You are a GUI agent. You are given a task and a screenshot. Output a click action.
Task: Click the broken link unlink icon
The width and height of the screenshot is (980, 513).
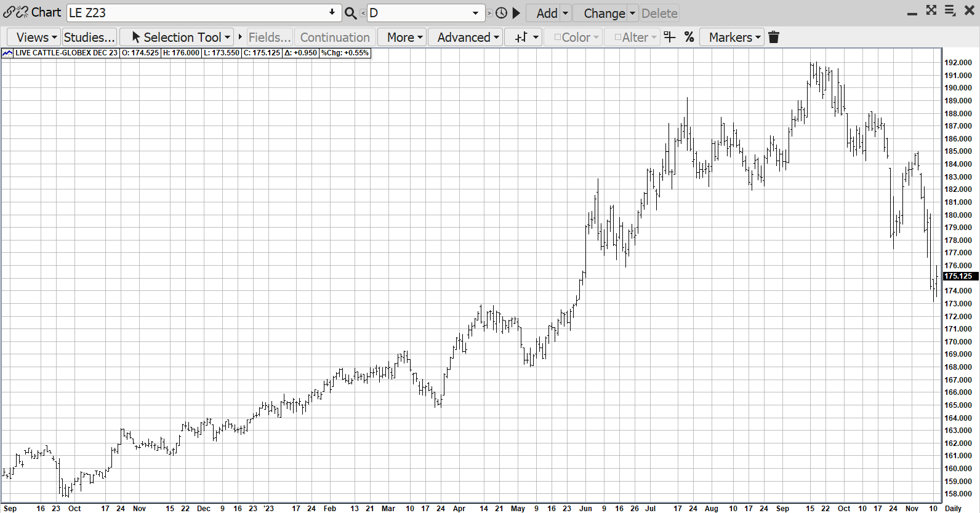click(22, 12)
